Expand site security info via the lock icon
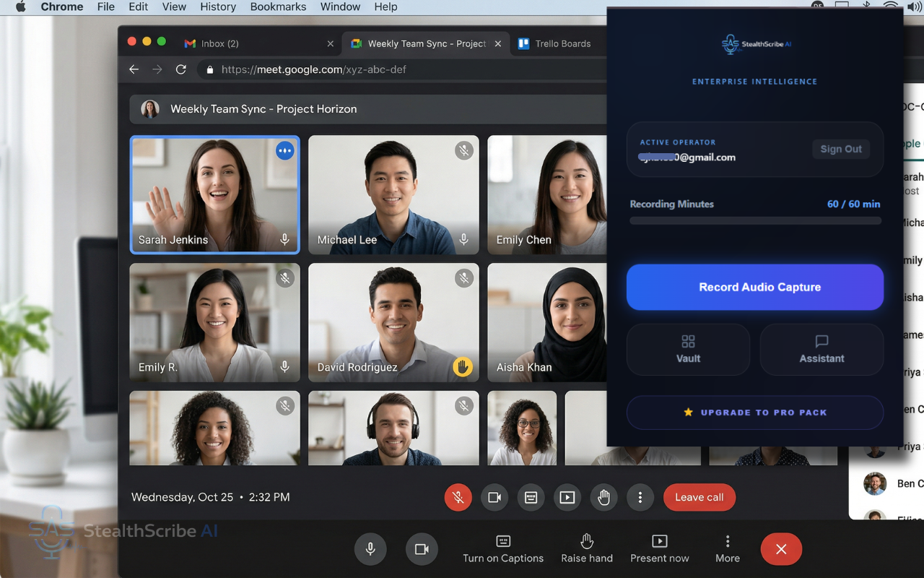924x578 pixels. tap(209, 69)
